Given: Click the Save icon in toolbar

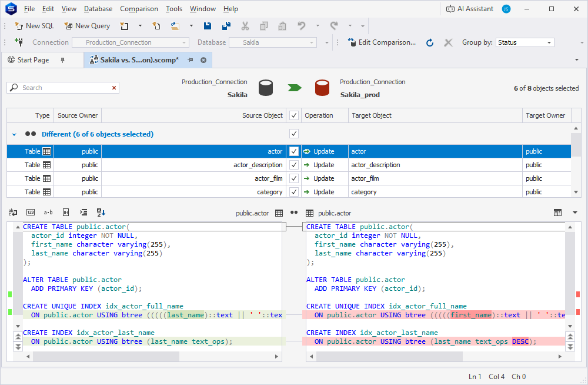Looking at the screenshot, I should (x=208, y=26).
